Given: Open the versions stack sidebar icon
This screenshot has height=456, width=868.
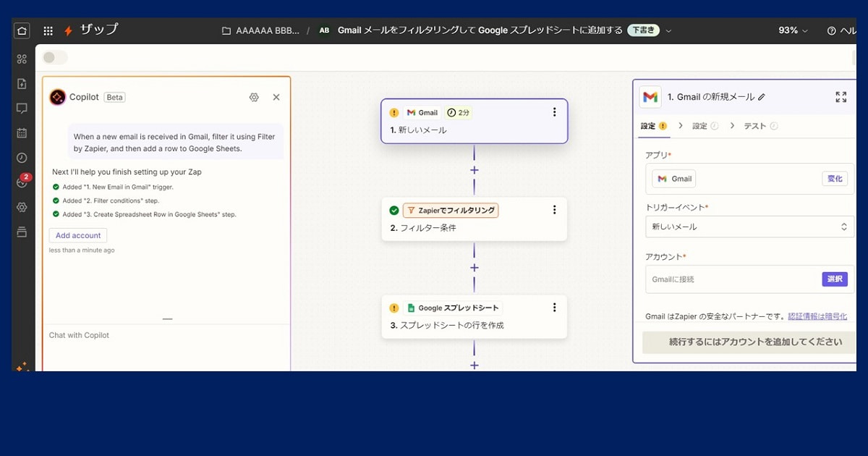Looking at the screenshot, I should [22, 232].
